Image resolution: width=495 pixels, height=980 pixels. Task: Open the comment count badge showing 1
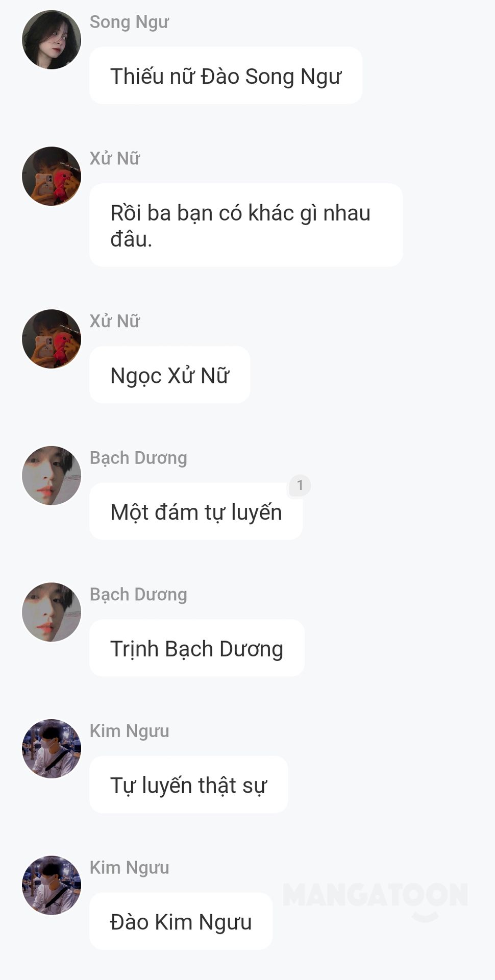click(x=300, y=485)
